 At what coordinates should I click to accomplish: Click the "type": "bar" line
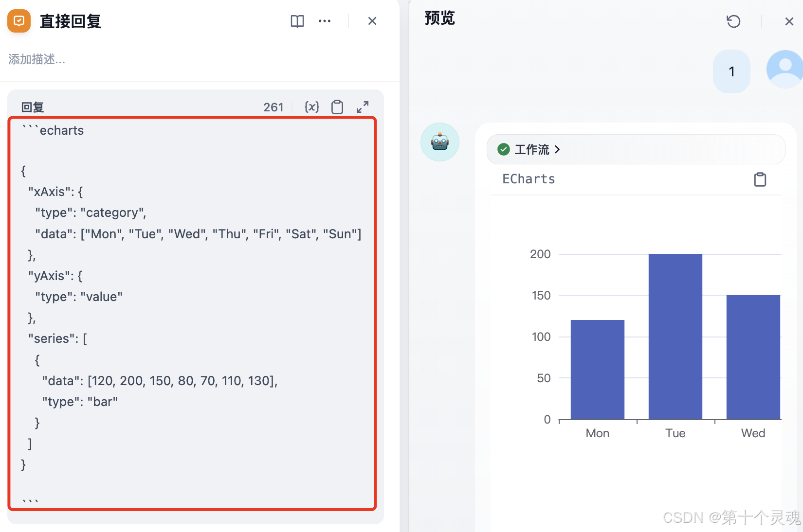80,402
